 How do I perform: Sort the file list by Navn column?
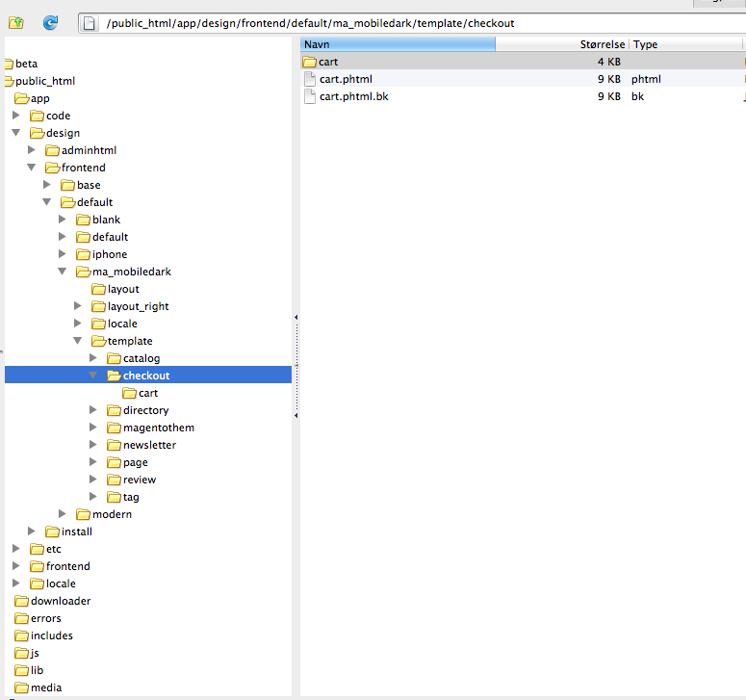click(x=398, y=44)
